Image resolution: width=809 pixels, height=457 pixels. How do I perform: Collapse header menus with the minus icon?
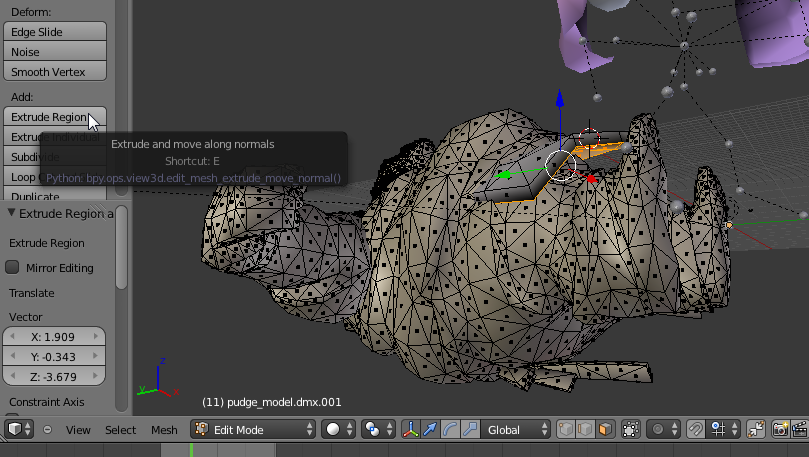[47, 429]
